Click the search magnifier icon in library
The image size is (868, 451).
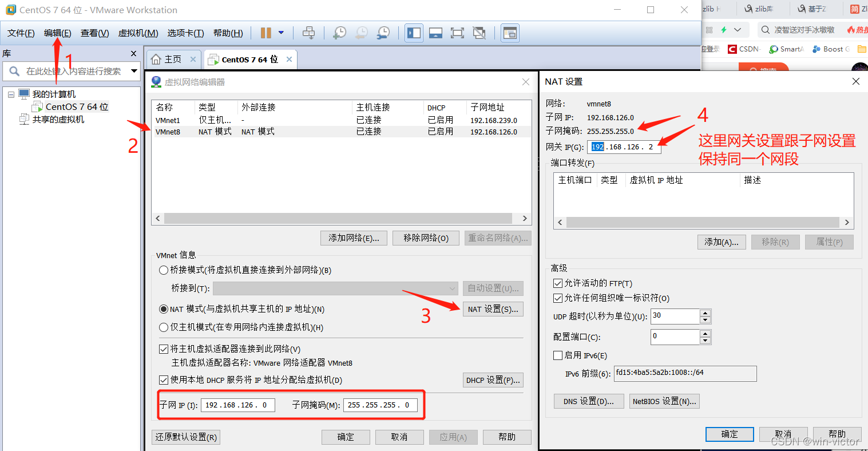[14, 72]
